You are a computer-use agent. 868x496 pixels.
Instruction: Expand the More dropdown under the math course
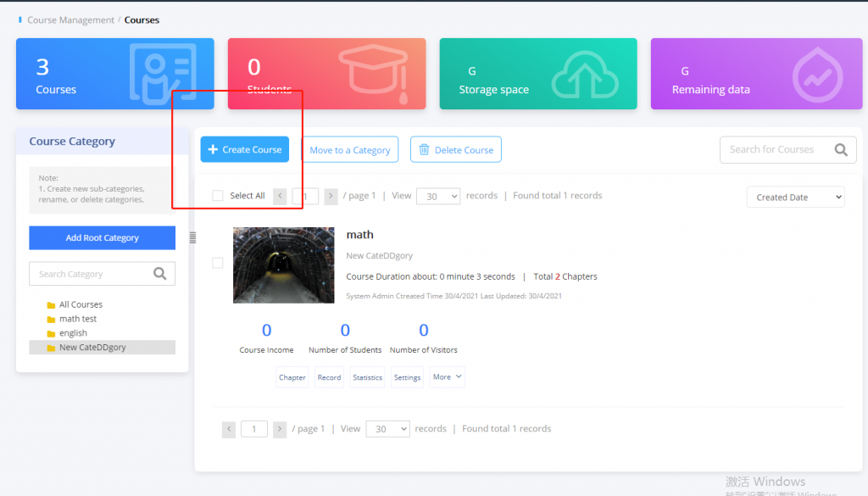point(447,376)
